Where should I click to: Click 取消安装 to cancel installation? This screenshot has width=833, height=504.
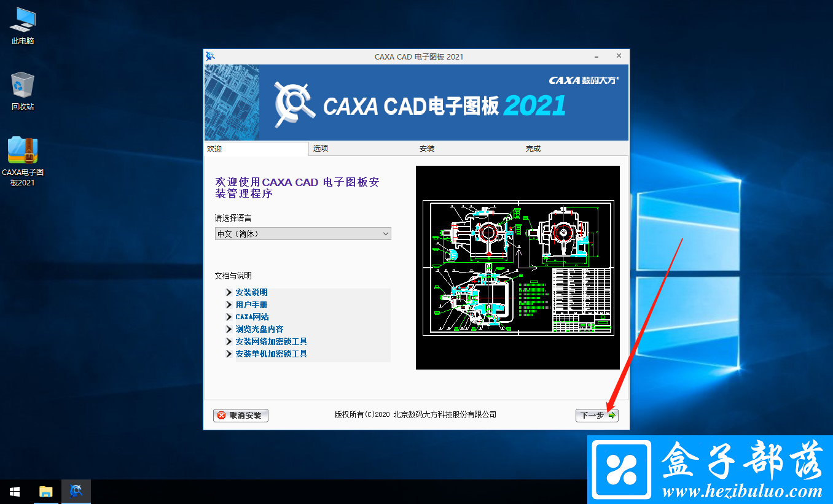coord(240,415)
